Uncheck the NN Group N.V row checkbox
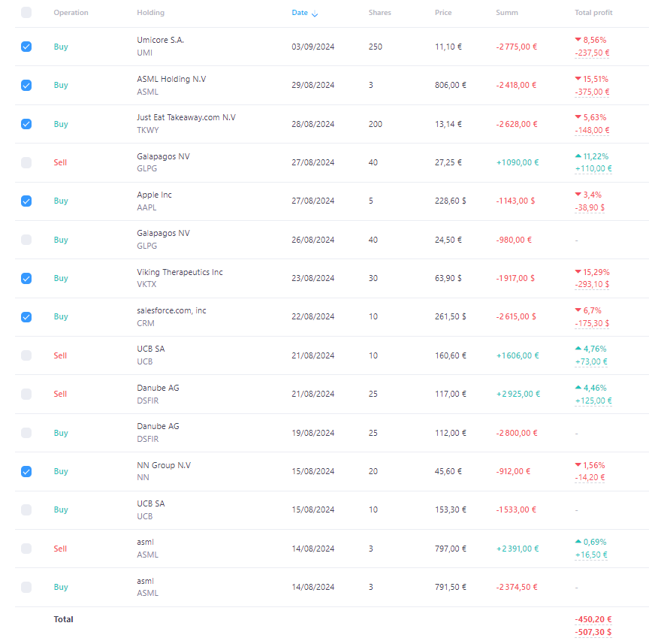The image size is (649, 644). click(x=26, y=471)
